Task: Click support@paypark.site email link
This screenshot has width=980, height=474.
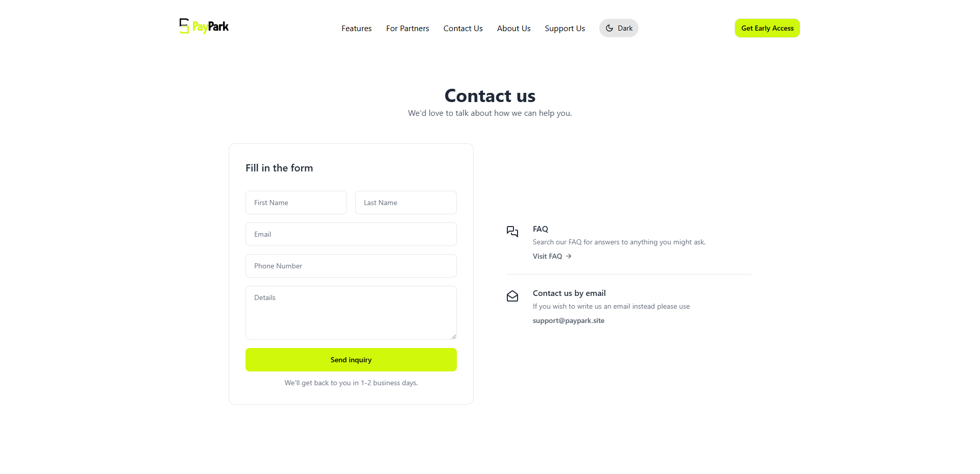Action: (569, 320)
